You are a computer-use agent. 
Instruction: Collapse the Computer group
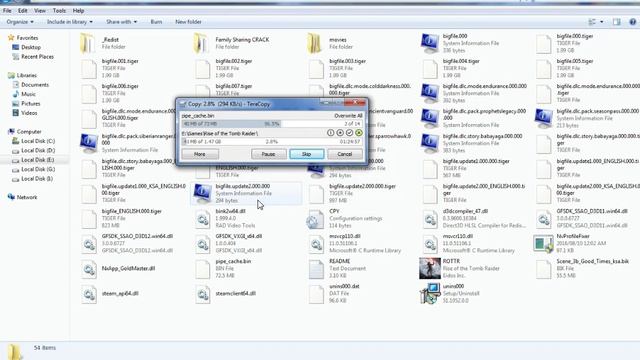click(x=24, y=131)
